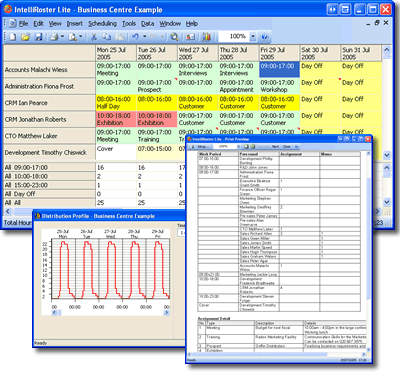
Task: Click the document icon beside the File menu
Action: click(x=13, y=24)
